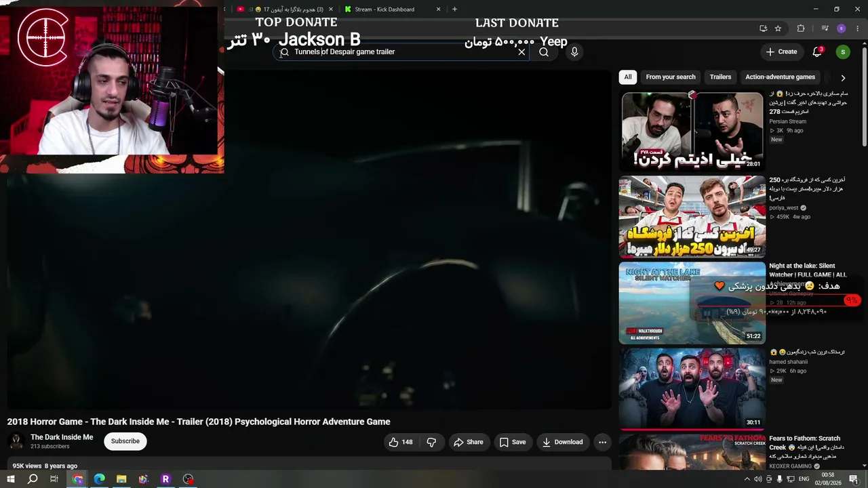The height and width of the screenshot is (488, 868).
Task: Clear the YouTube search box
Action: (x=521, y=52)
